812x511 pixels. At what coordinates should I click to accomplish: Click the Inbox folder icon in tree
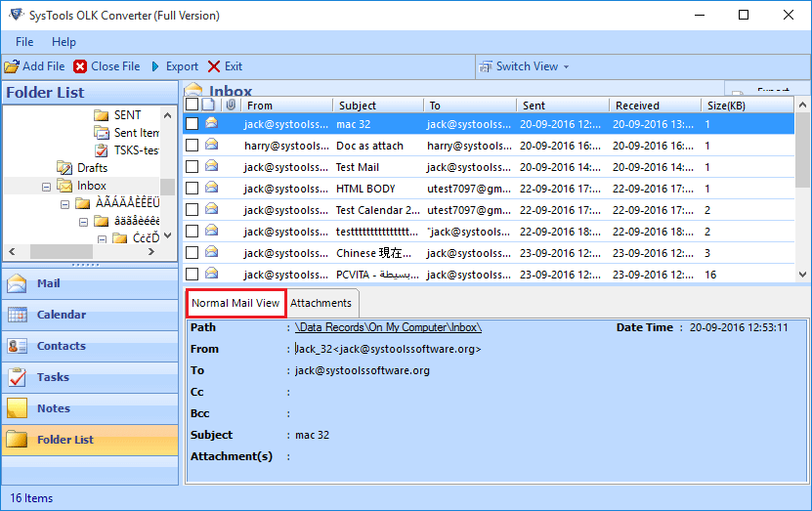[64, 186]
